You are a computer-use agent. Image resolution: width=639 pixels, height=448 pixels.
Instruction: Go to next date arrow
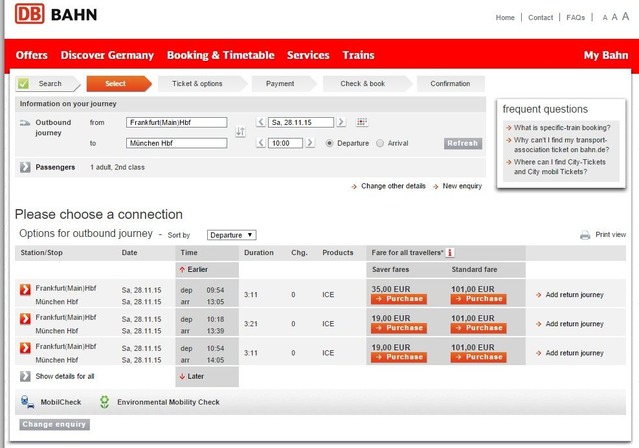341,122
